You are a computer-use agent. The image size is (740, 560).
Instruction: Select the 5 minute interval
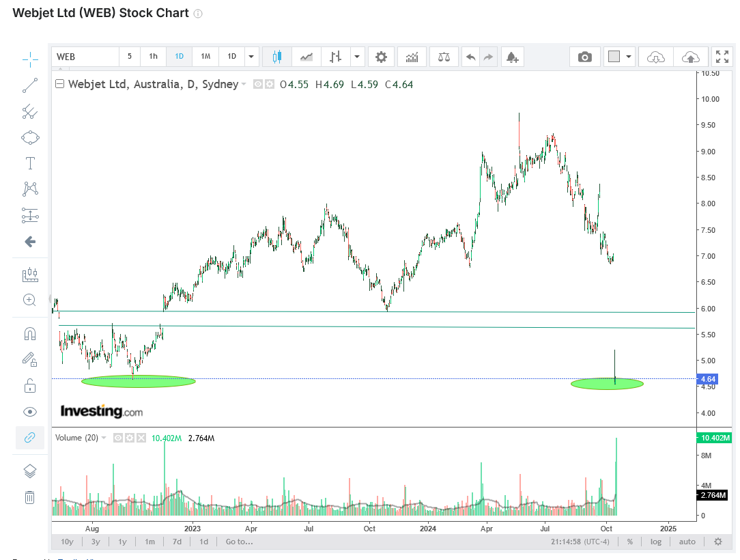[130, 57]
